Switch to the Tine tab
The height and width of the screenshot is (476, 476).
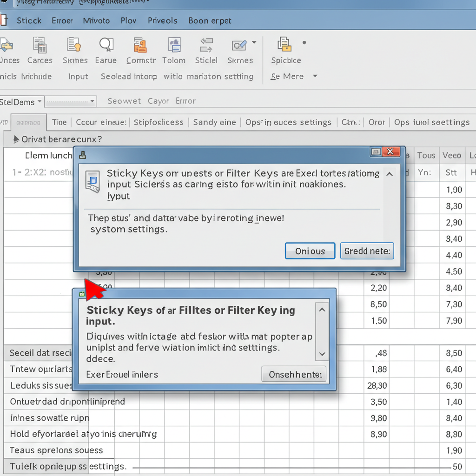point(59,122)
